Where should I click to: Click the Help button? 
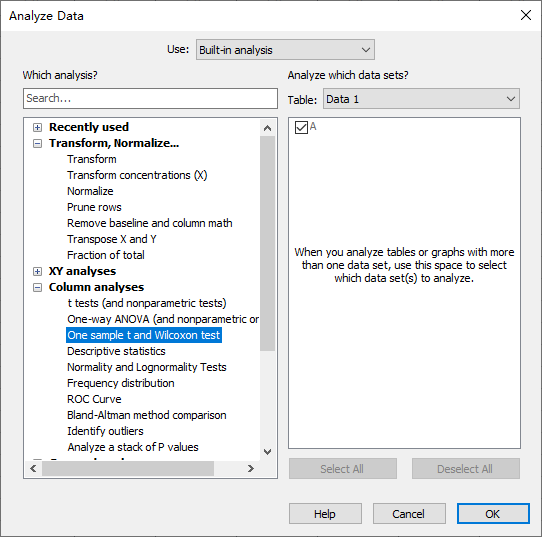(x=325, y=514)
